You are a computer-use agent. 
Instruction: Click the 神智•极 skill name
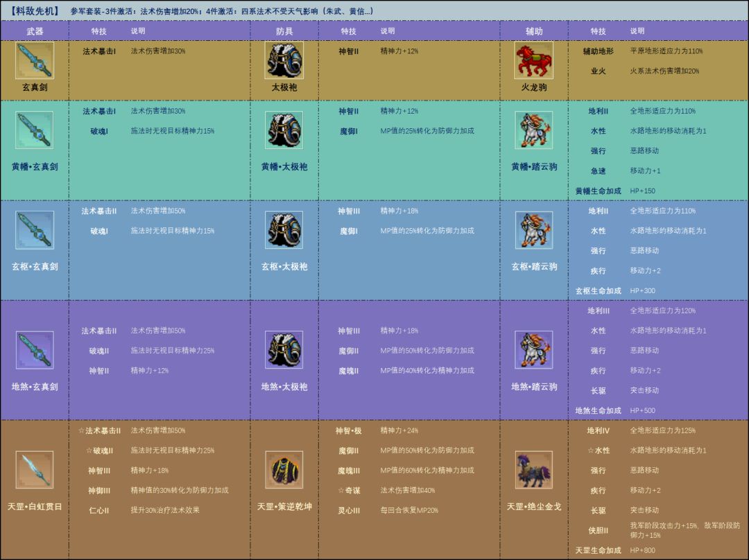click(x=348, y=430)
